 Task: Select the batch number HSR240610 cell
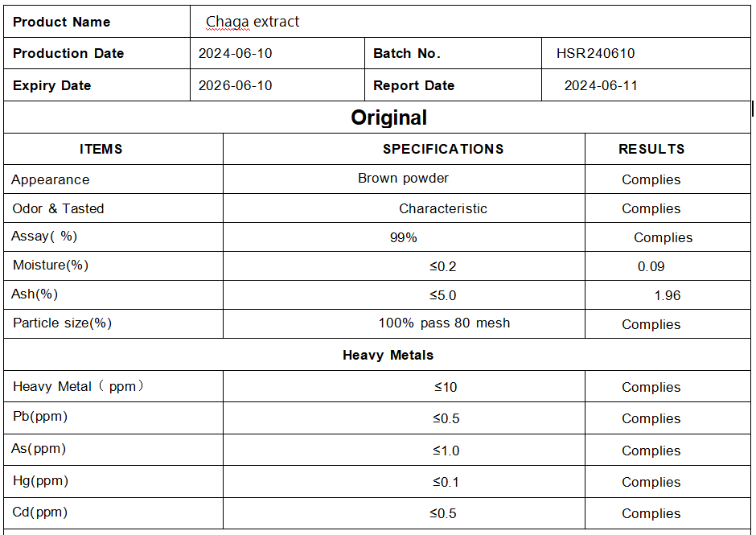(595, 54)
